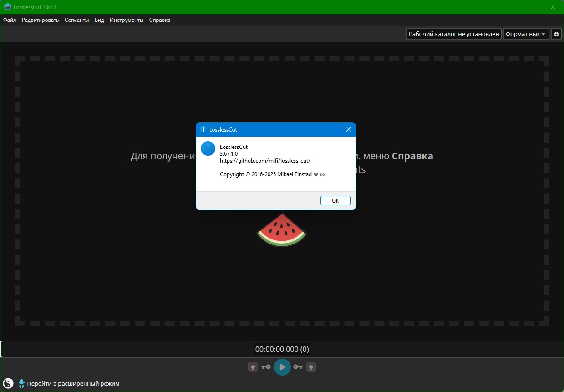Click the play button
Image resolution: width=564 pixels, height=392 pixels.
pos(282,367)
